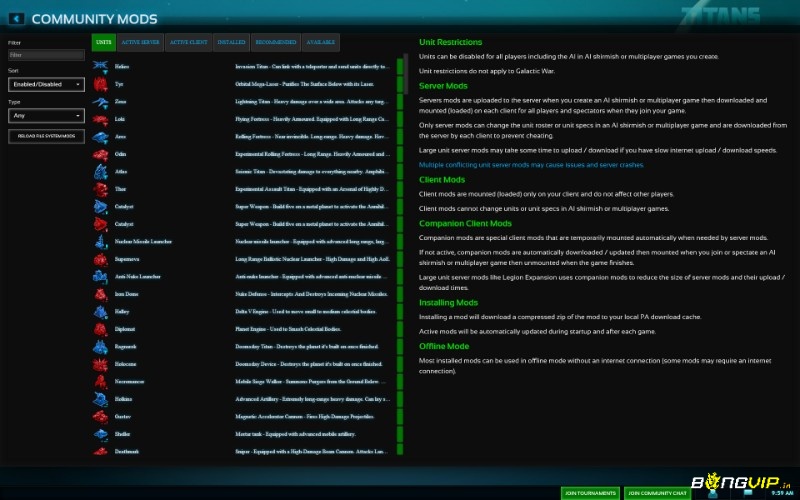
Task: Open the Installed tab
Action: [x=231, y=42]
